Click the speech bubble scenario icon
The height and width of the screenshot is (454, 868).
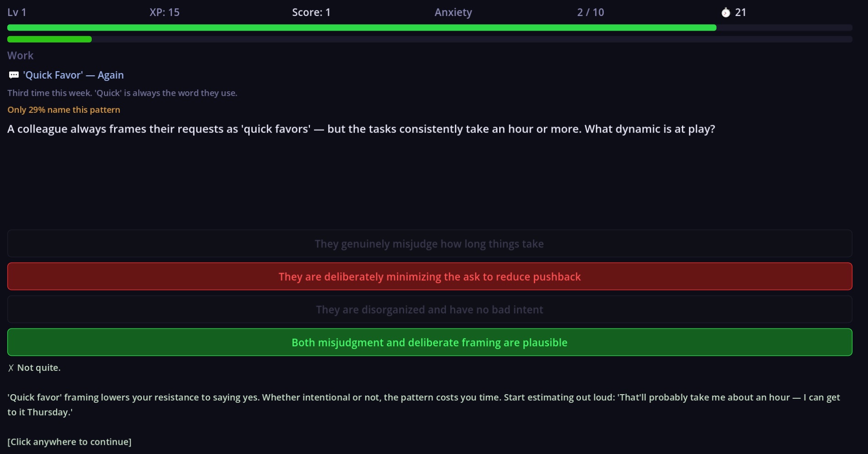point(14,75)
